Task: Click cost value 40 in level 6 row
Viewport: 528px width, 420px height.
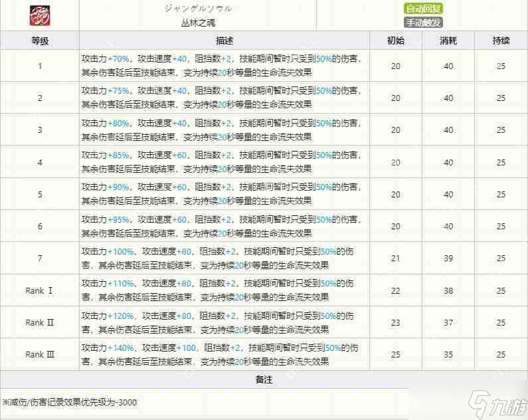Action: tap(448, 227)
